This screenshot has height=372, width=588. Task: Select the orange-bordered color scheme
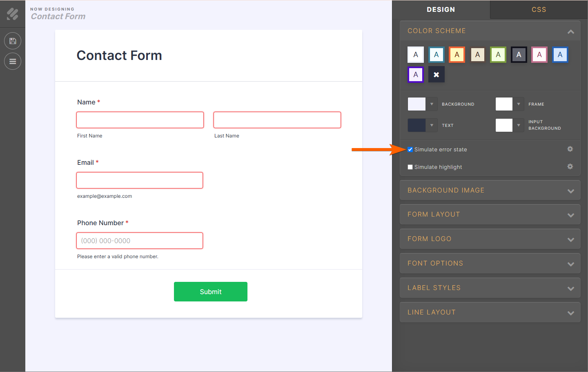click(457, 55)
